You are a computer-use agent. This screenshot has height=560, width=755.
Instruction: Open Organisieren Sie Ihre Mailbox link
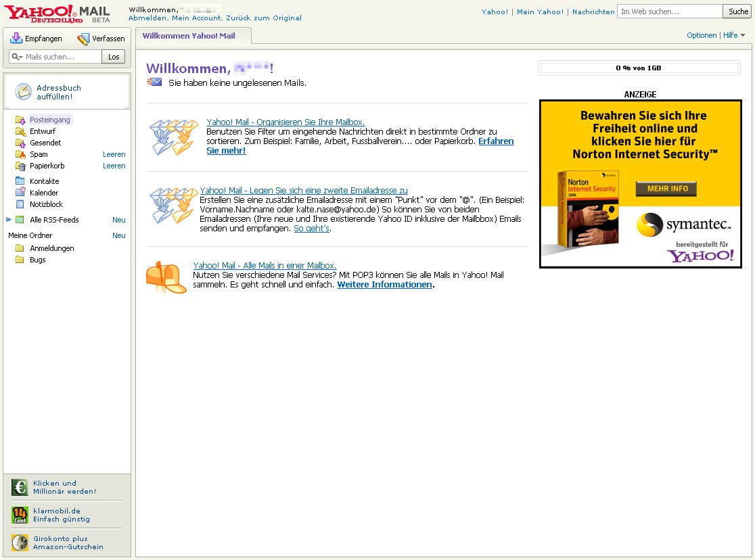(285, 122)
